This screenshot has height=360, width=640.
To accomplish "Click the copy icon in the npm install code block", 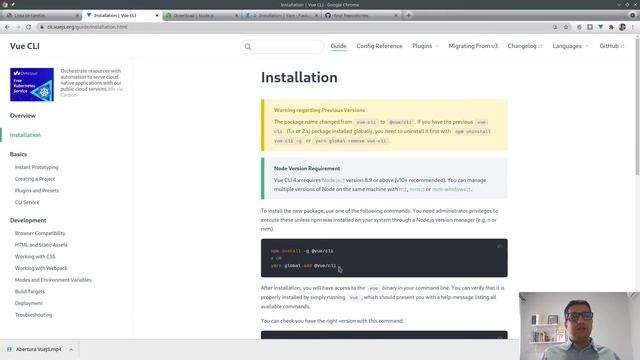I will [x=500, y=246].
